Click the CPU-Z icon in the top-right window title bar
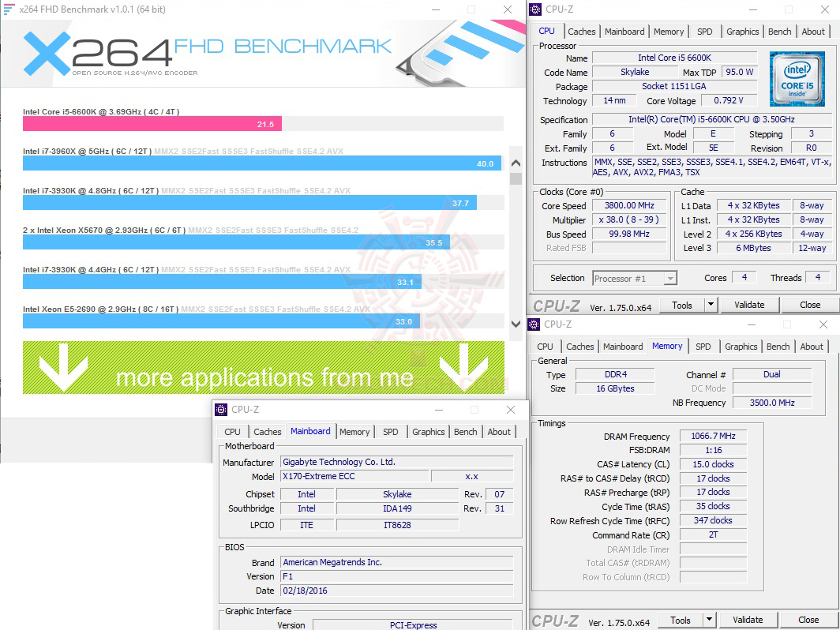This screenshot has width=840, height=630. point(534,9)
